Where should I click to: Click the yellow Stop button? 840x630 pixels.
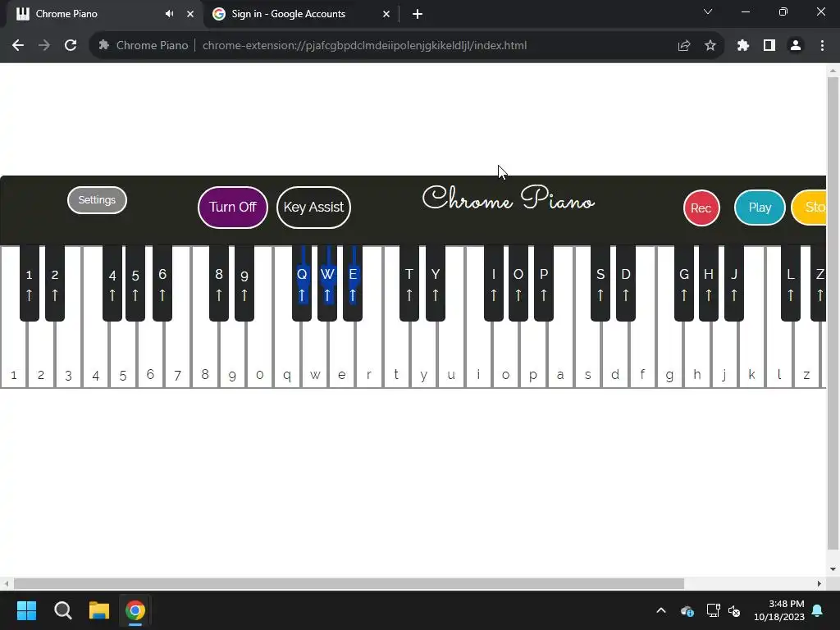coord(809,208)
